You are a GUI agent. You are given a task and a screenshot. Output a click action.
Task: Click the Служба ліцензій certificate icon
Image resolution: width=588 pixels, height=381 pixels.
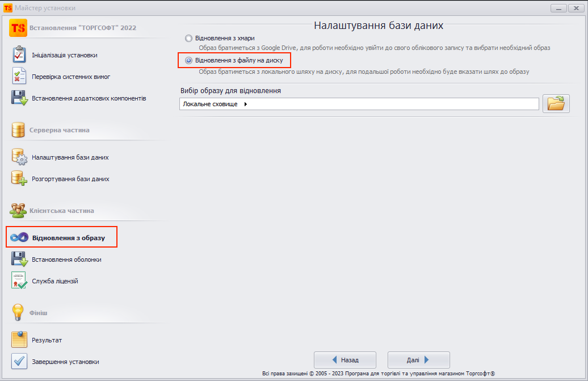19,281
